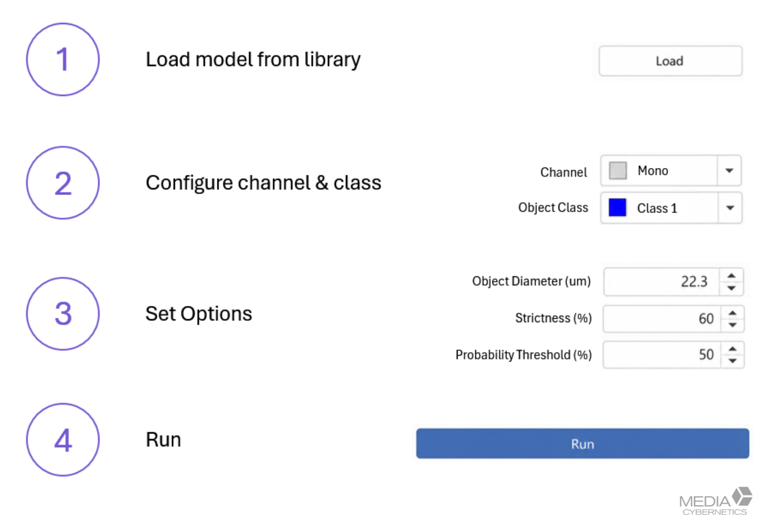This screenshot has height=532, width=778.
Task: Focus the Strictness value field showing 60
Action: pos(662,319)
